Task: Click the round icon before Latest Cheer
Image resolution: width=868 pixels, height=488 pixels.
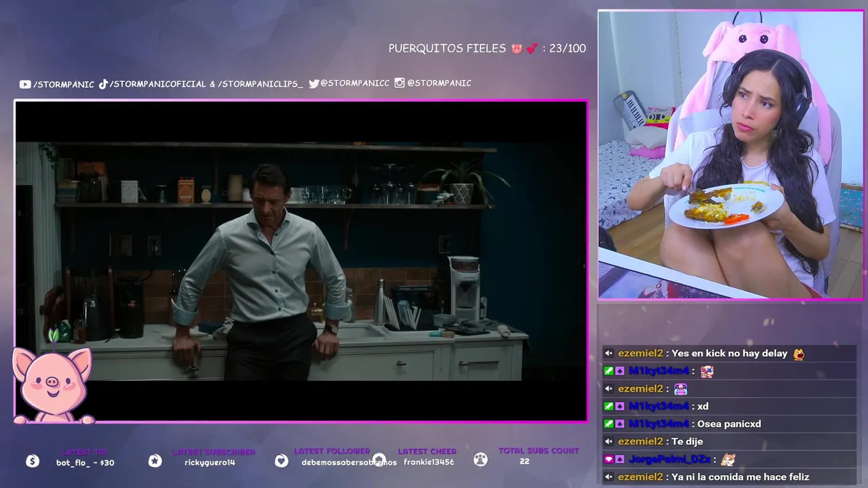Action: point(379,460)
